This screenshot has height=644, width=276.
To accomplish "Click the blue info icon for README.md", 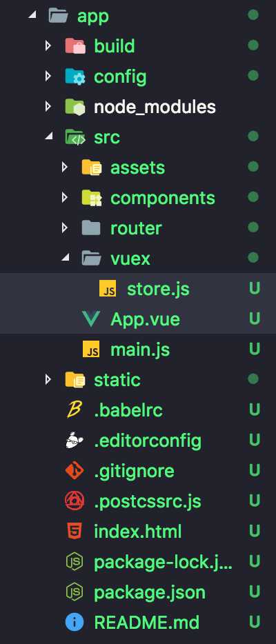I will coord(75,622).
